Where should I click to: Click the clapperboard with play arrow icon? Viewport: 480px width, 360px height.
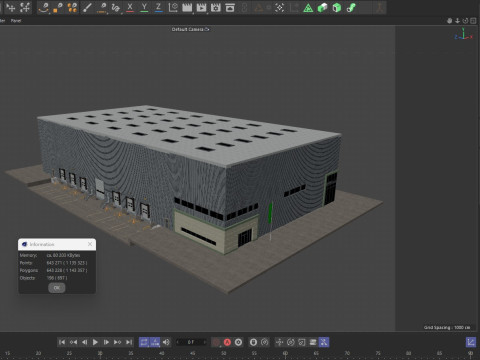[201, 7]
